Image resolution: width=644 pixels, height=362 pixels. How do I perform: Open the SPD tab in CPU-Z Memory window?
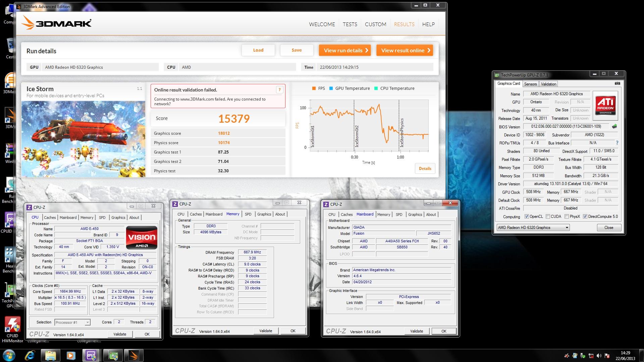point(248,214)
